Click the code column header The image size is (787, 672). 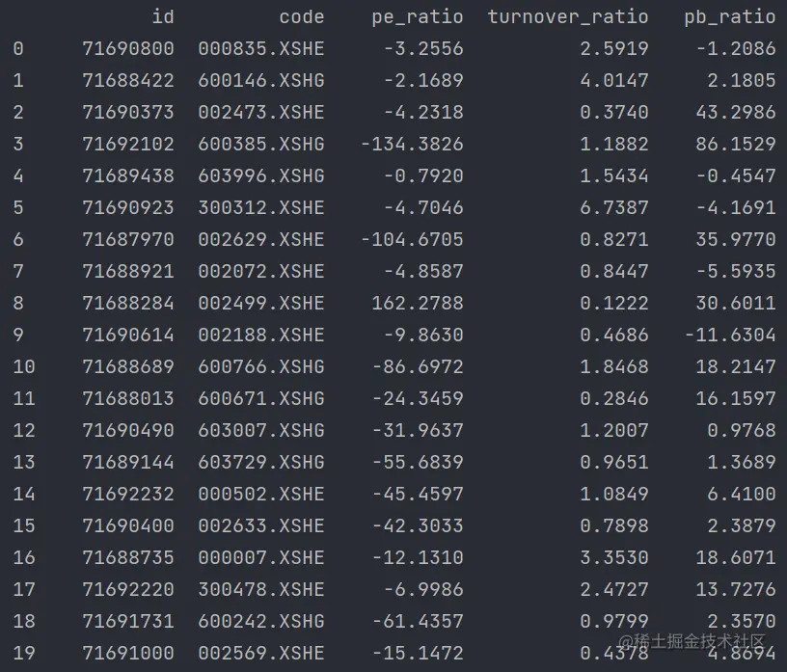tap(302, 17)
